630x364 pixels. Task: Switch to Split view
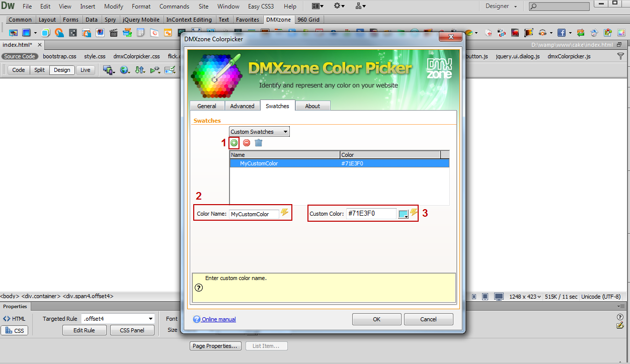[40, 70]
